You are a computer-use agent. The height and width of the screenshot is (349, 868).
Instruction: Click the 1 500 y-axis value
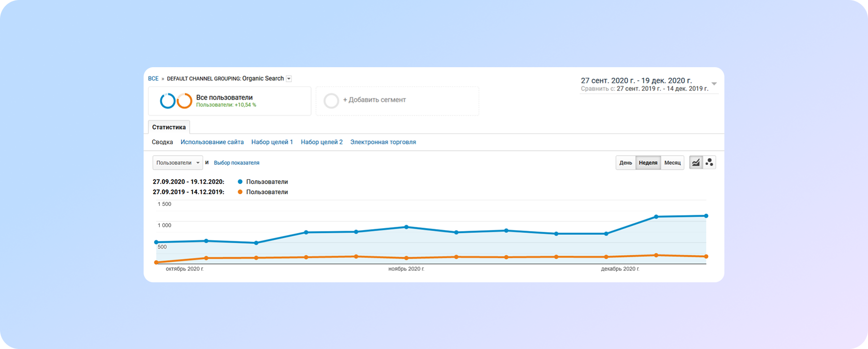164,204
